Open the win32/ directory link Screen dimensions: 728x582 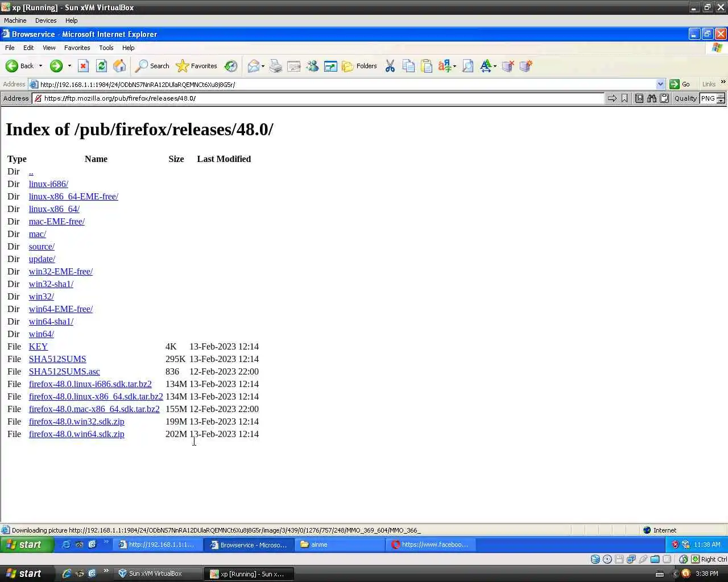42,297
